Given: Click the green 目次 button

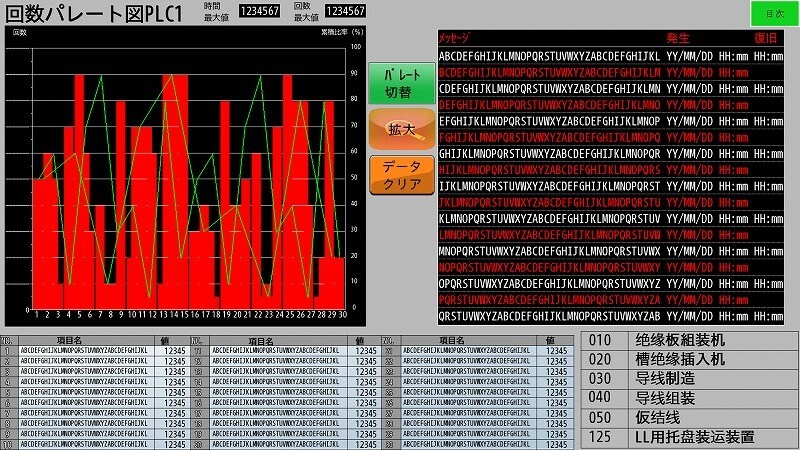Looking at the screenshot, I should coord(774,14).
